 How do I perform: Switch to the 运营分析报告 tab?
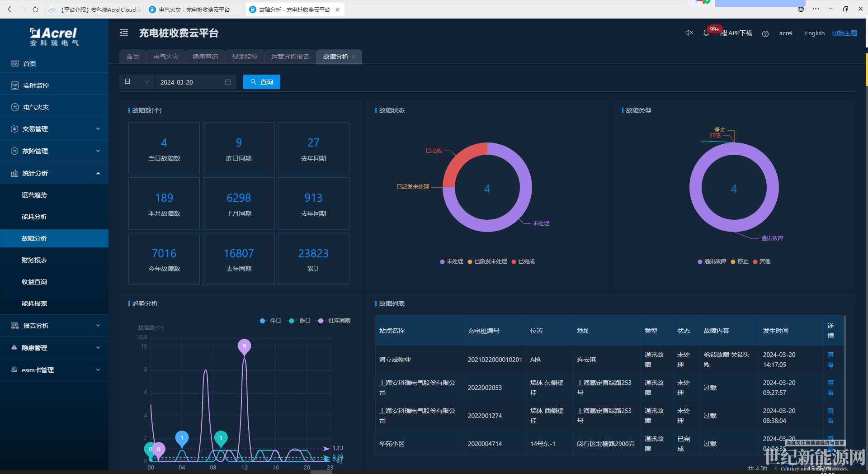click(x=290, y=57)
